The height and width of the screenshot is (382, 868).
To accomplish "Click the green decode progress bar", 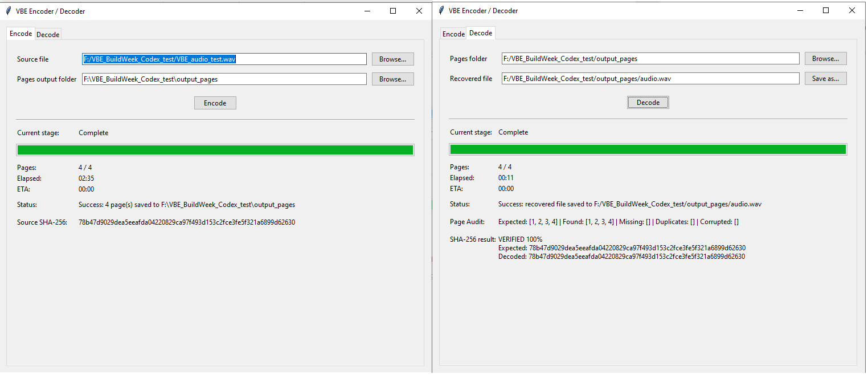I will tap(648, 149).
